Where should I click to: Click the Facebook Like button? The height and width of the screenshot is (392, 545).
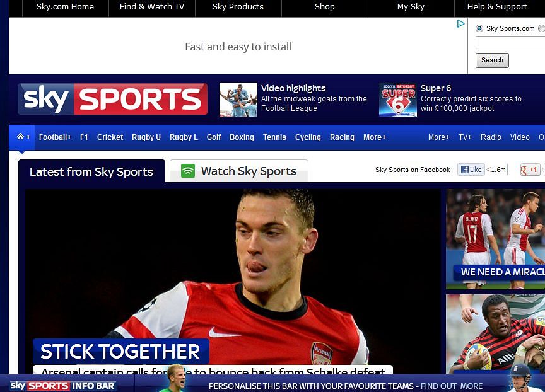coord(471,170)
